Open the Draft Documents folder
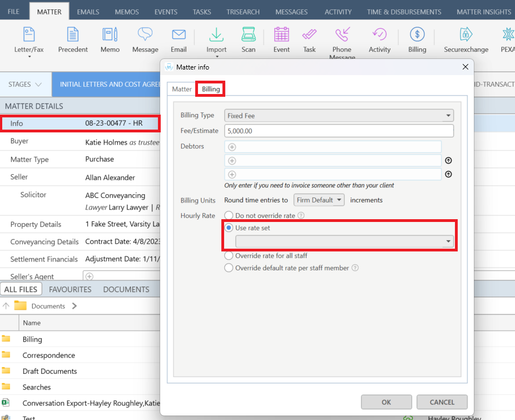This screenshot has height=420, width=515. tap(49, 371)
